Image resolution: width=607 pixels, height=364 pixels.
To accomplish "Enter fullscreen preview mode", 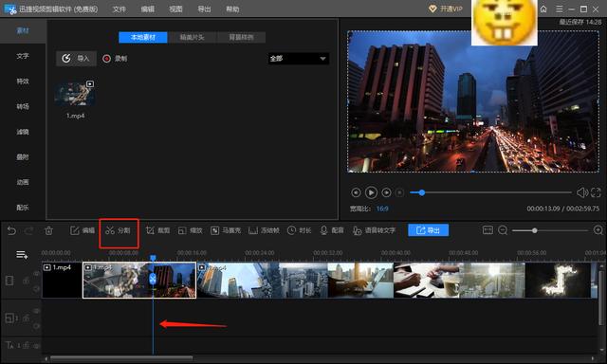I will pos(596,192).
